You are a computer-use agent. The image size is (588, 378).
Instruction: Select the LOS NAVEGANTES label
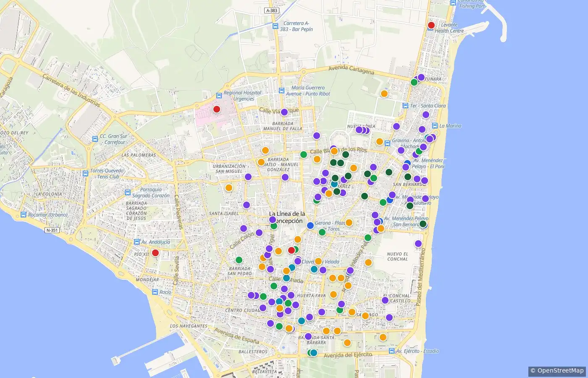(x=189, y=326)
